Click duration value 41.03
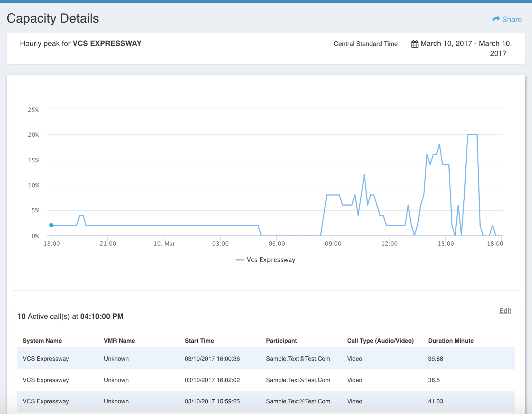This screenshot has width=532, height=414. [x=435, y=401]
